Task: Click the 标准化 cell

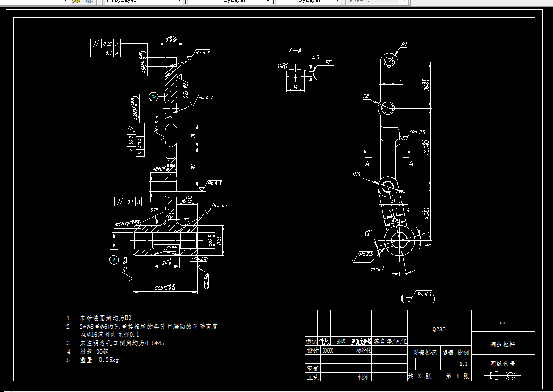Action: click(x=364, y=351)
